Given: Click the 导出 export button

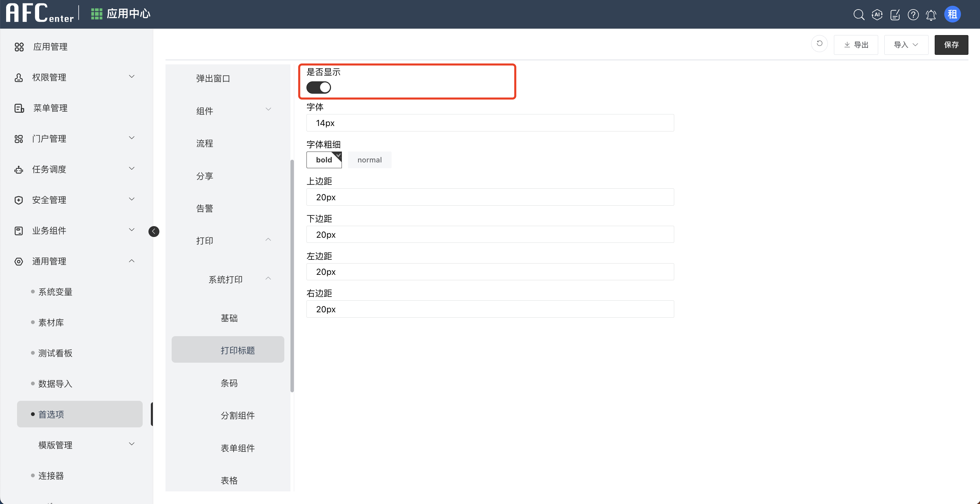Looking at the screenshot, I should [x=856, y=45].
